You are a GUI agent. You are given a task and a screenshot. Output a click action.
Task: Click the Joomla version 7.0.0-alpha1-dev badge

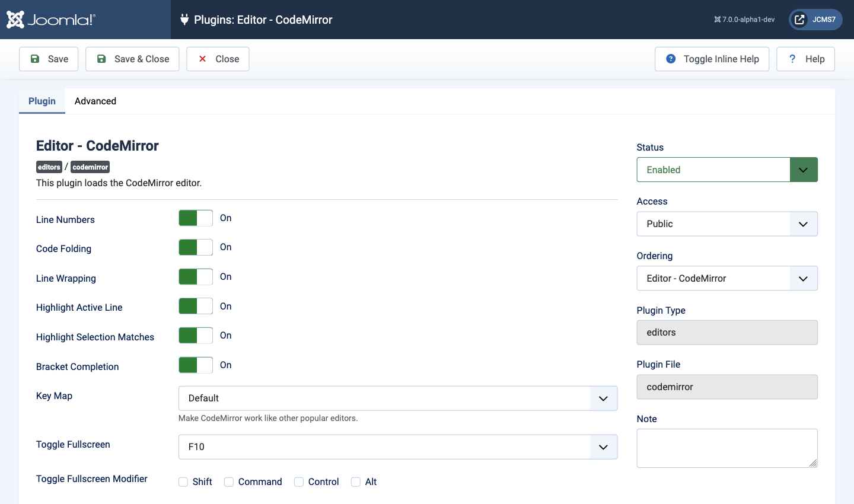tap(744, 20)
